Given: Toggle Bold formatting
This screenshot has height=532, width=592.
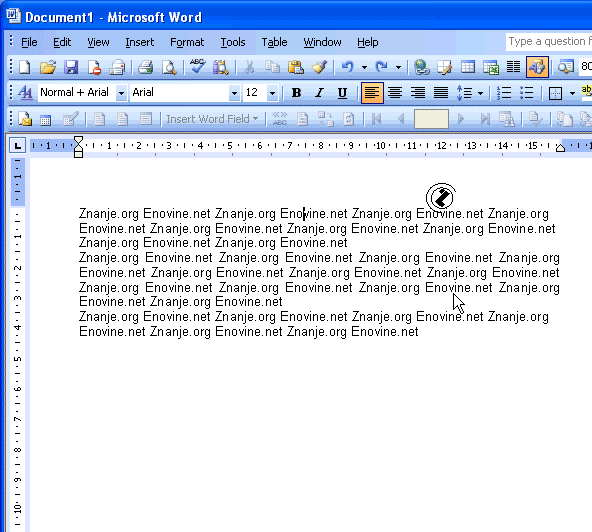Looking at the screenshot, I should point(296,93).
